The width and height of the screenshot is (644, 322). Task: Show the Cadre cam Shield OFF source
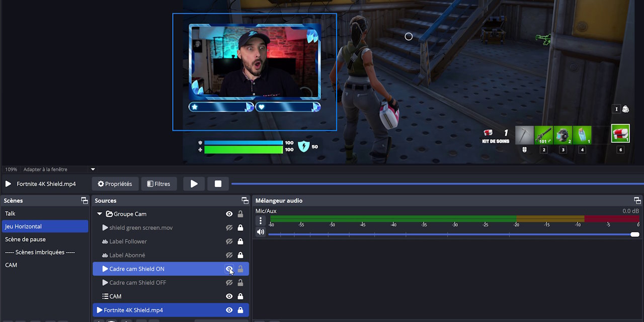[229, 282]
